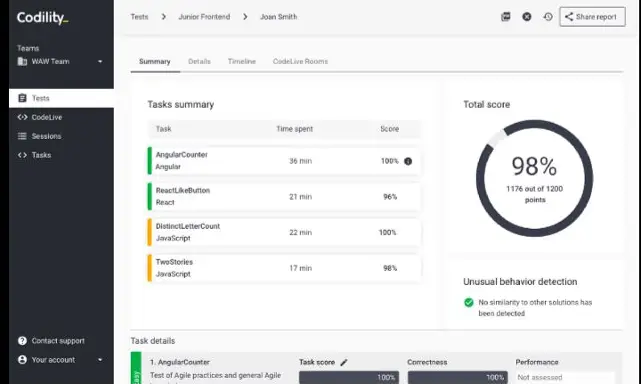Click the Share report button
The image size is (641, 385).
(x=592, y=17)
